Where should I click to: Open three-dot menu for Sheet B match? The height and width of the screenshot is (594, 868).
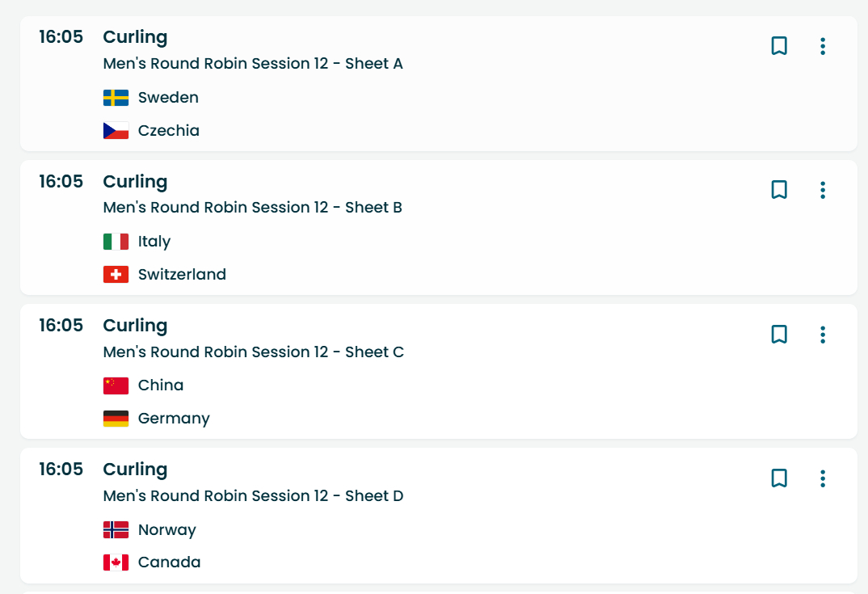coord(823,190)
